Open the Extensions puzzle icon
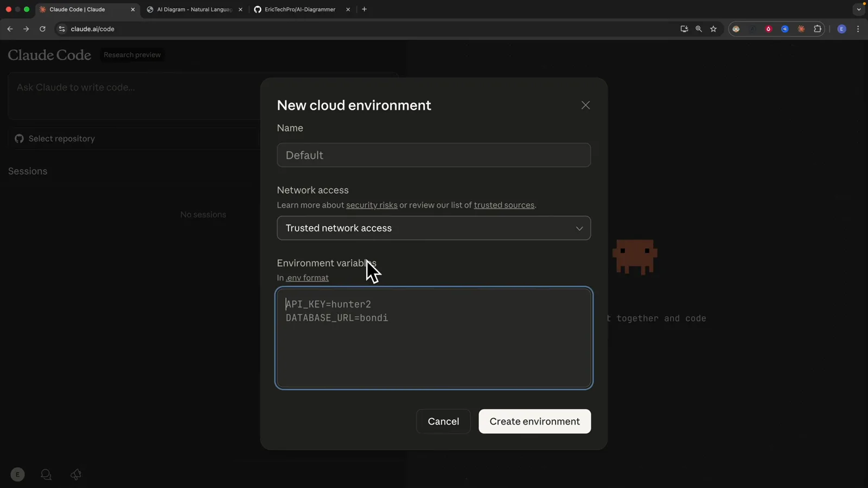The height and width of the screenshot is (488, 868). [818, 29]
